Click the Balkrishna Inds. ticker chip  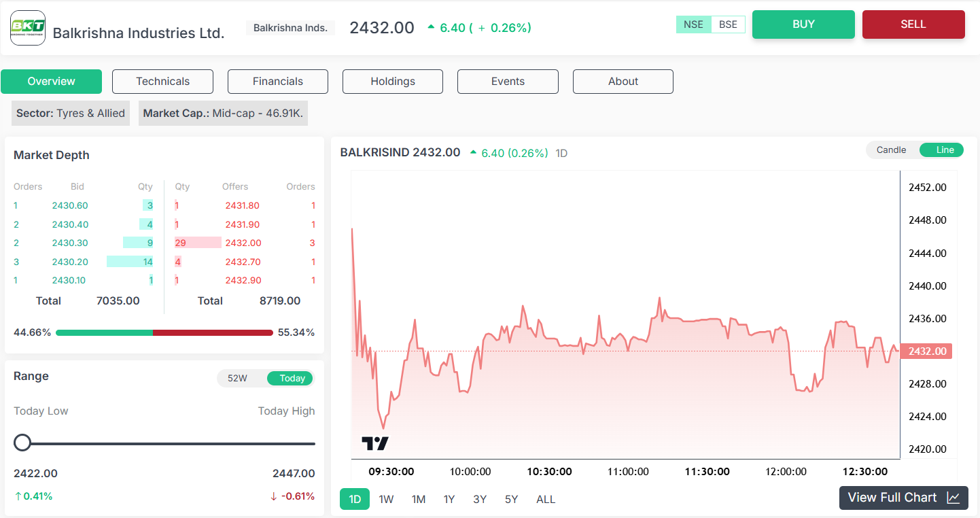tap(290, 28)
